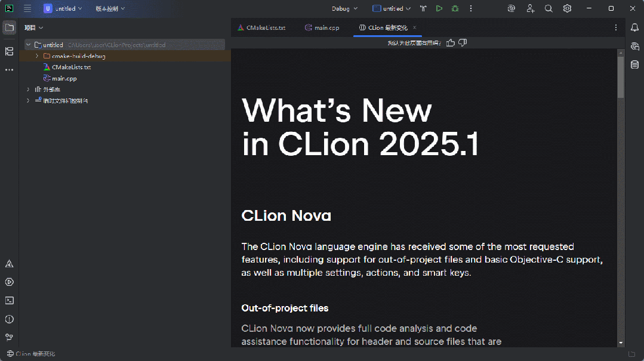This screenshot has width=644, height=361.
Task: Click the status bar icon at right
Action: [x=631, y=354]
